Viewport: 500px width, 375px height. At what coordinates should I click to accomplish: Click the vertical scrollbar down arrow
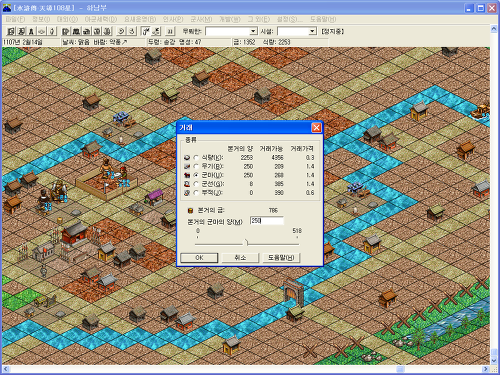494,361
